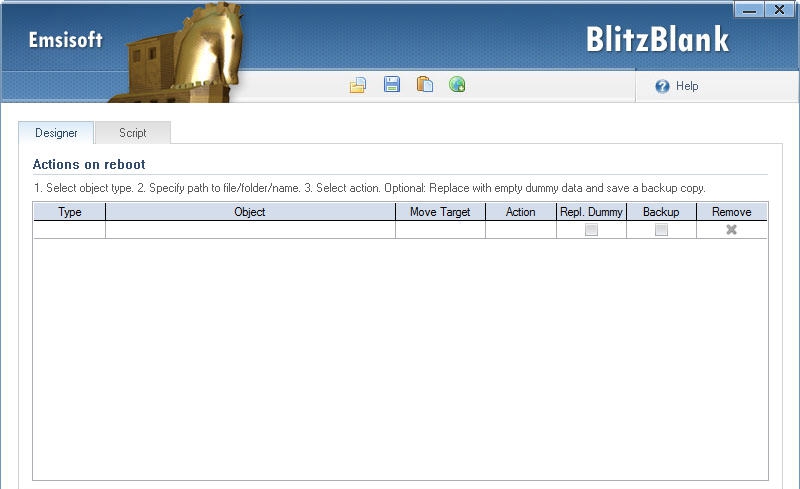Open the Action cell dropdown in first row
Viewport: 800px width, 489px height.
[x=521, y=230]
